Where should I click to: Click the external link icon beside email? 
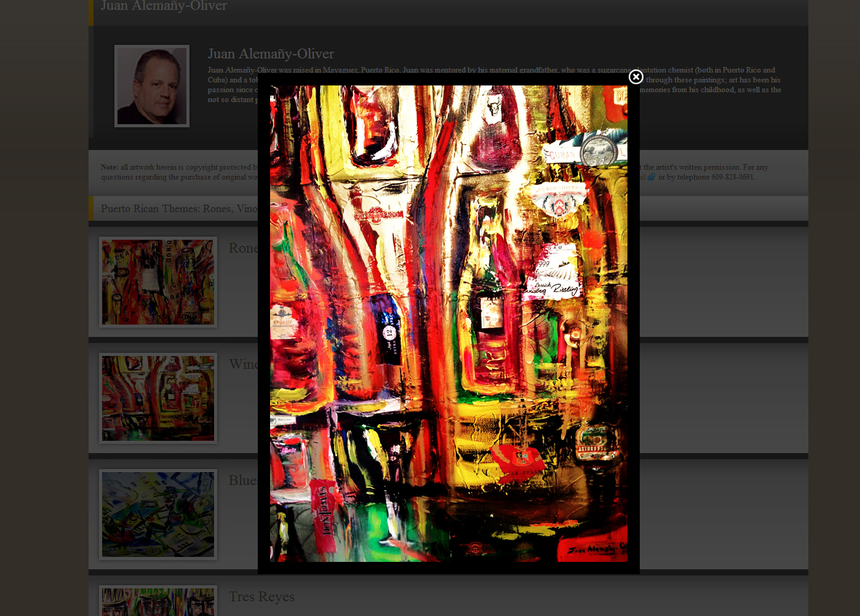(651, 177)
